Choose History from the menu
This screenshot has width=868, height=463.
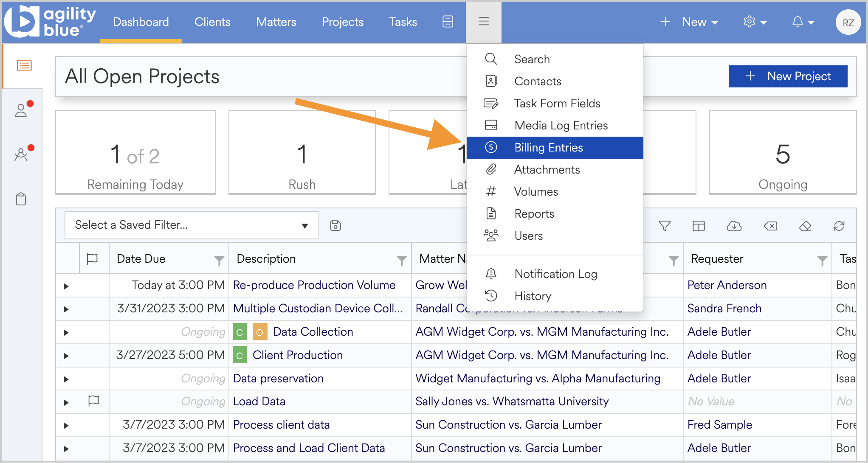tap(555, 296)
